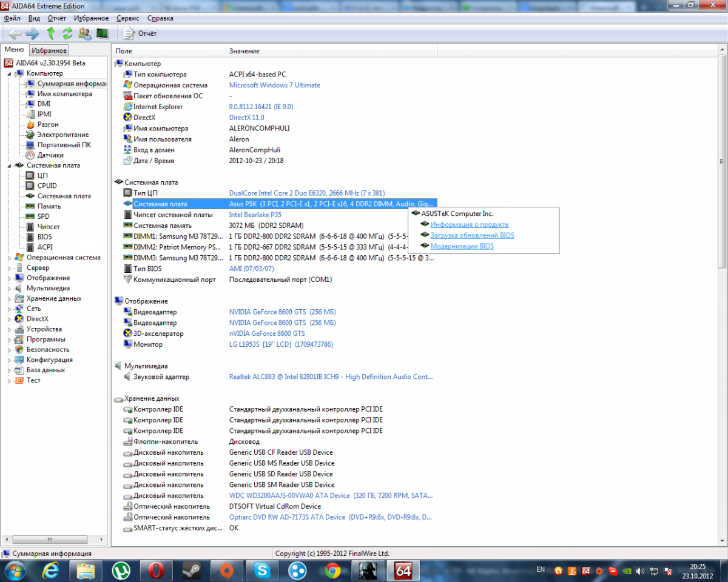Open Steam from the taskbar

[191, 570]
